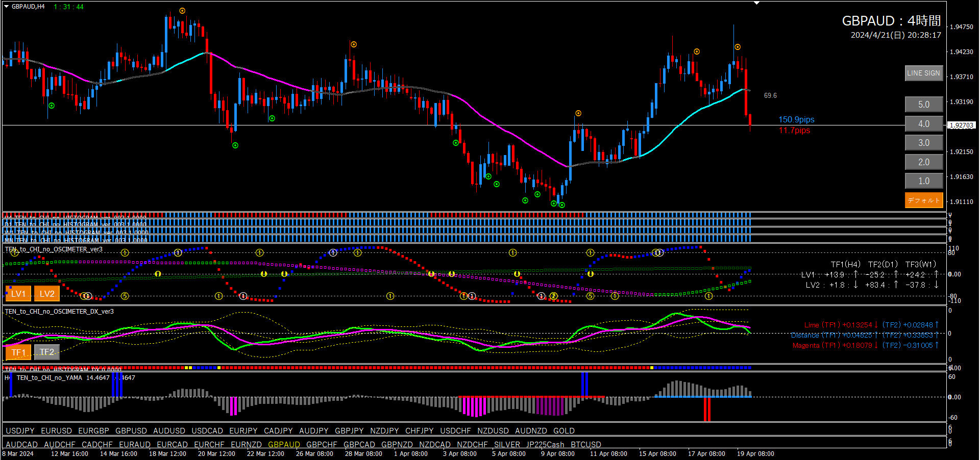980x460 pixels.
Task: Click the chart shift triangle marker
Action: (757, 3)
